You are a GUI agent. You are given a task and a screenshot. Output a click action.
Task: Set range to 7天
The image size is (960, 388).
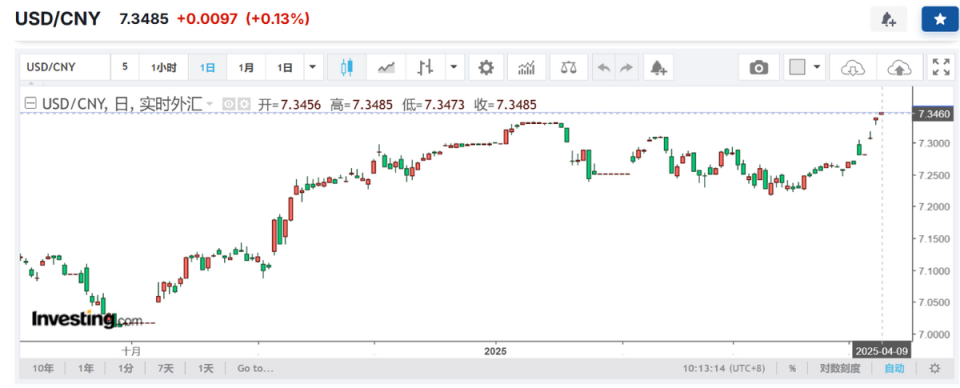165,368
